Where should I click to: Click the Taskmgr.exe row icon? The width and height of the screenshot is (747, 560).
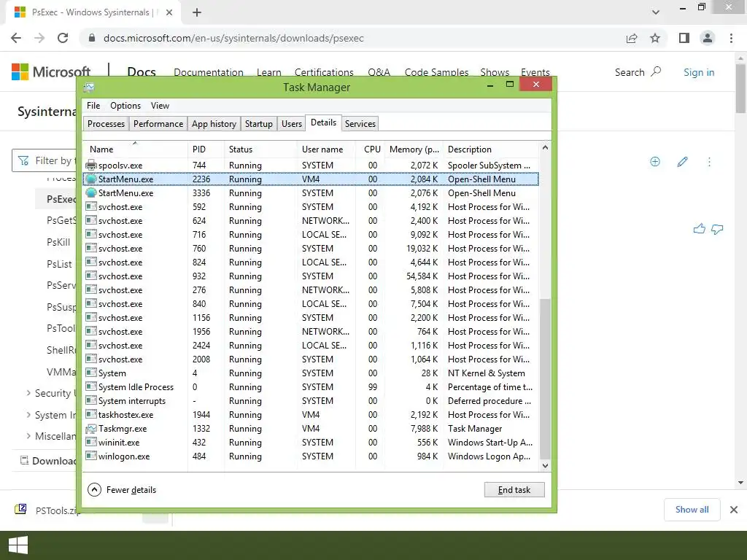[91, 429]
